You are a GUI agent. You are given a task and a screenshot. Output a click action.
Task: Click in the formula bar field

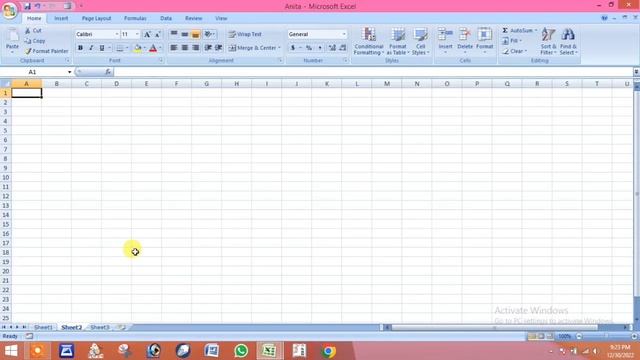click(373, 72)
